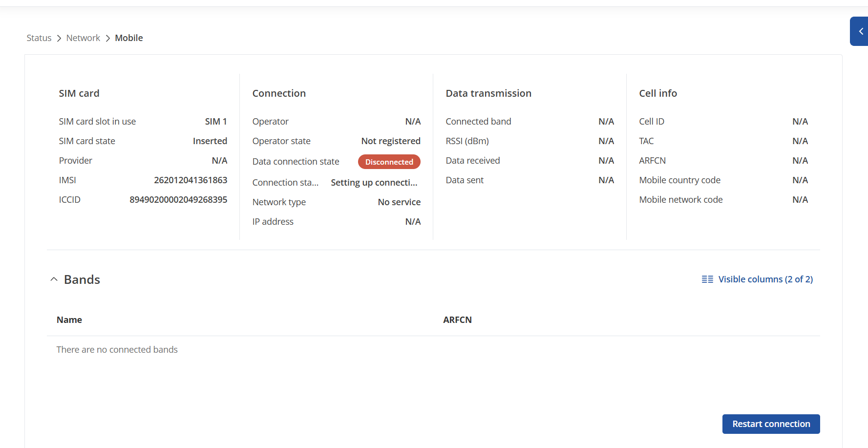The height and width of the screenshot is (448, 868).
Task: Click the ARFCN column header in Bands table
Action: [457, 320]
